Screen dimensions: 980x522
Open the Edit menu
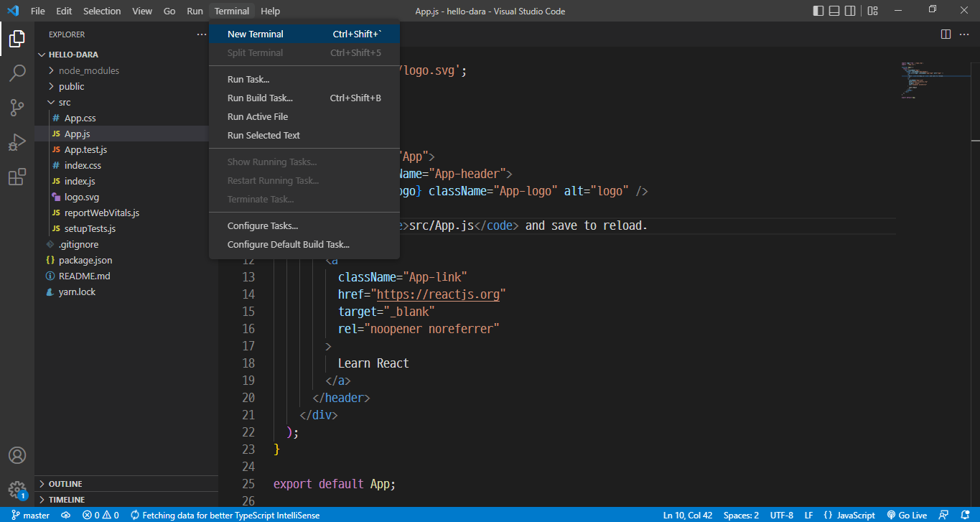(x=64, y=11)
